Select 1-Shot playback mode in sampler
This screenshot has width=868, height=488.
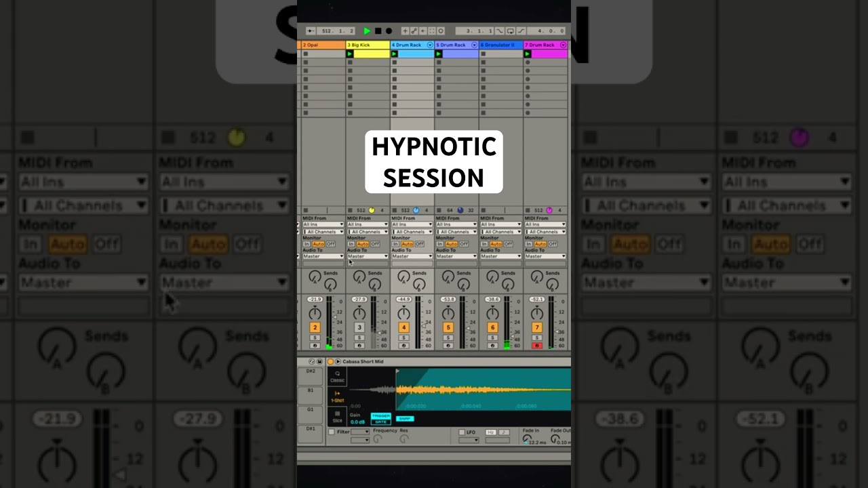337,396
